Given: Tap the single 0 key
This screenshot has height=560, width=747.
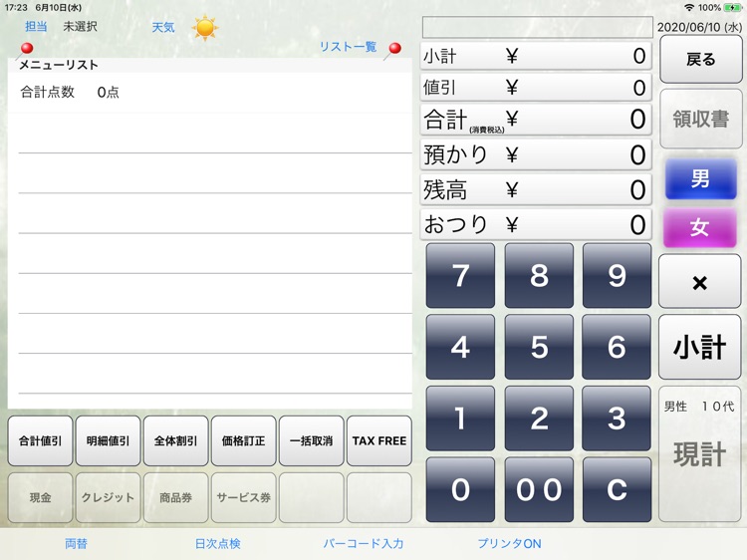Looking at the screenshot, I should coord(460,489).
